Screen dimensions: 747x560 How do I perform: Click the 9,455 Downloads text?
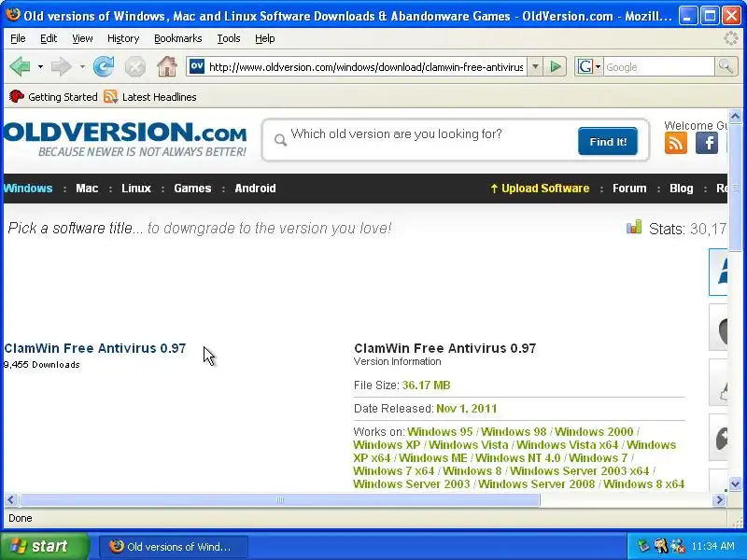pyautogui.click(x=42, y=365)
